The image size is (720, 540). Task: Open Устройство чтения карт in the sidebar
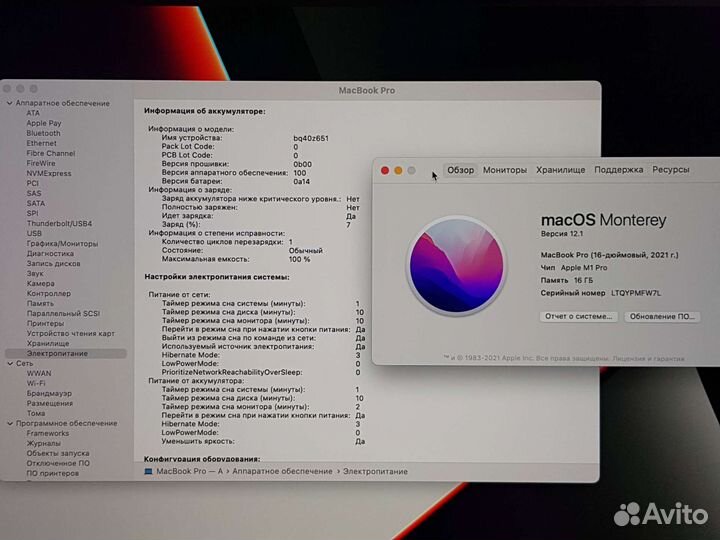tap(71, 333)
